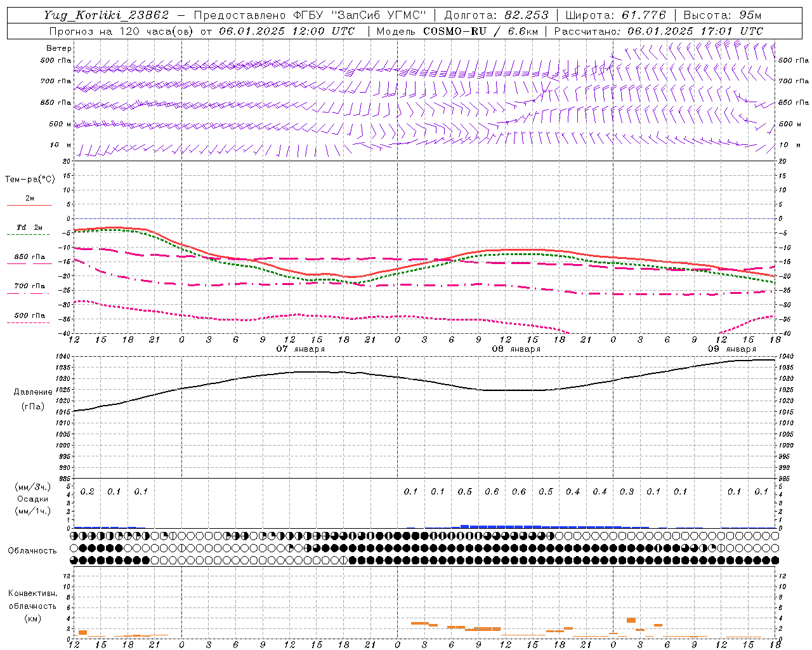Select the text Предоставлено ФГБУ "ЗапСиб УГМС"
Viewport: 812px width, 650px height.
coord(310,15)
